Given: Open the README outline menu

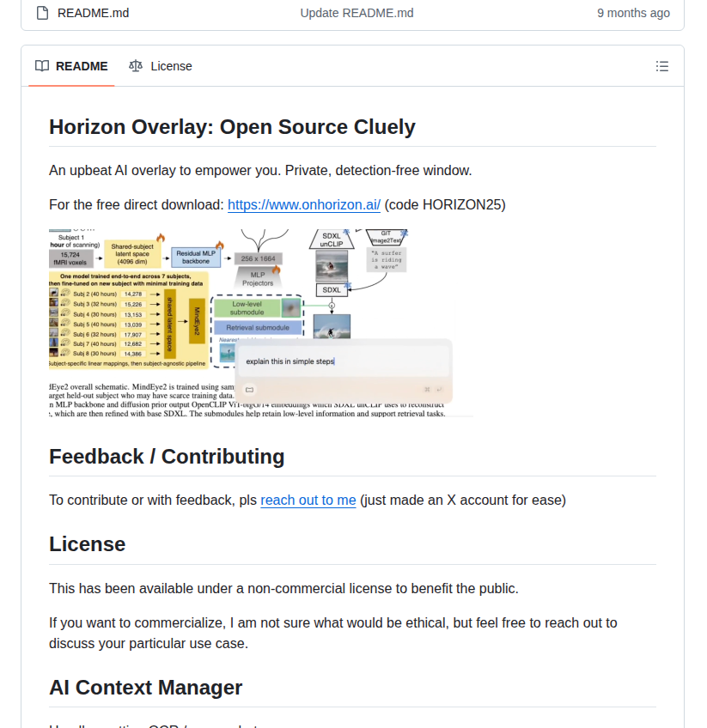Looking at the screenshot, I should pyautogui.click(x=662, y=66).
